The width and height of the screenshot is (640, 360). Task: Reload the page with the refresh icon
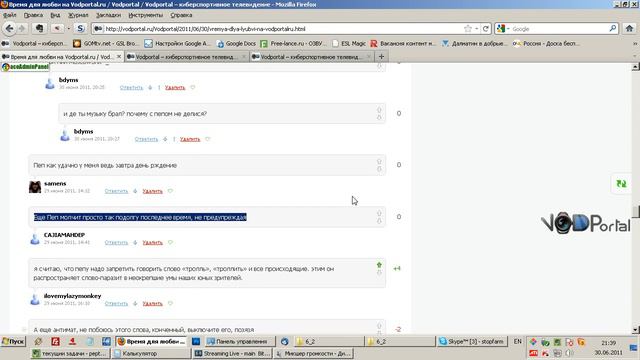(x=486, y=29)
